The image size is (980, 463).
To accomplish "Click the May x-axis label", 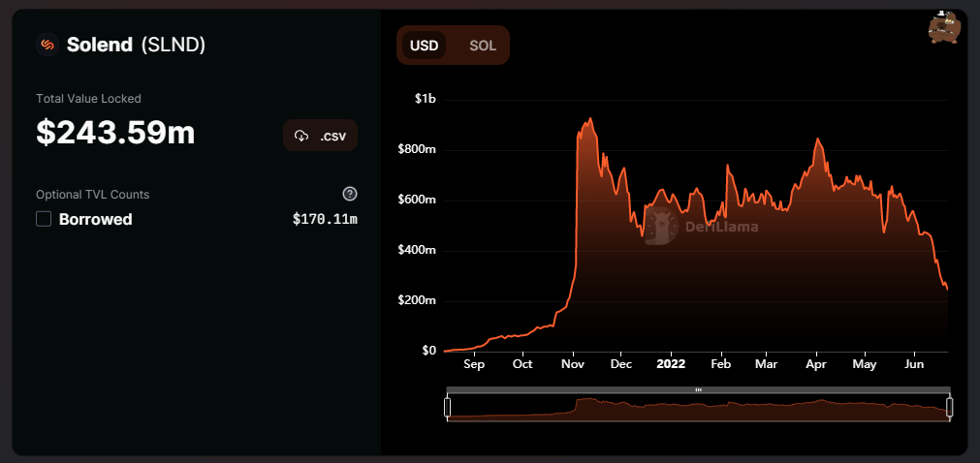I will (865, 364).
